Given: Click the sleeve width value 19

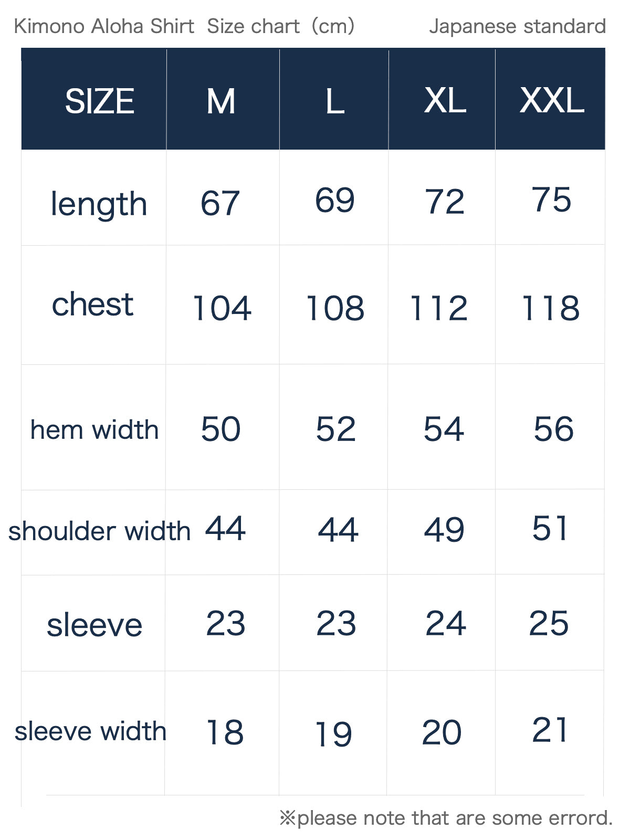Looking at the screenshot, I should tap(333, 734).
